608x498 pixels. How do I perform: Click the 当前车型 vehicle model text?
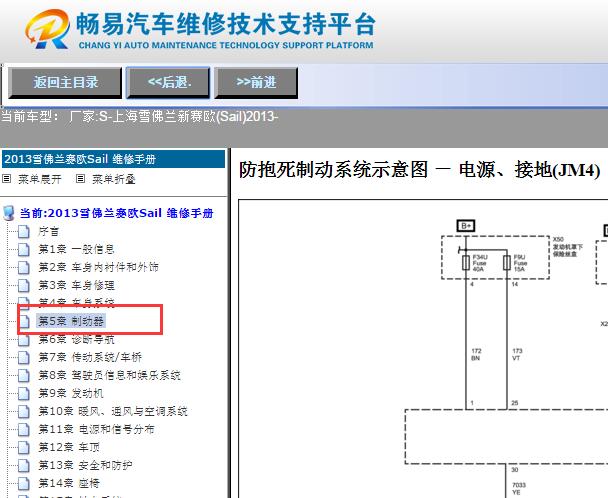(x=139, y=116)
